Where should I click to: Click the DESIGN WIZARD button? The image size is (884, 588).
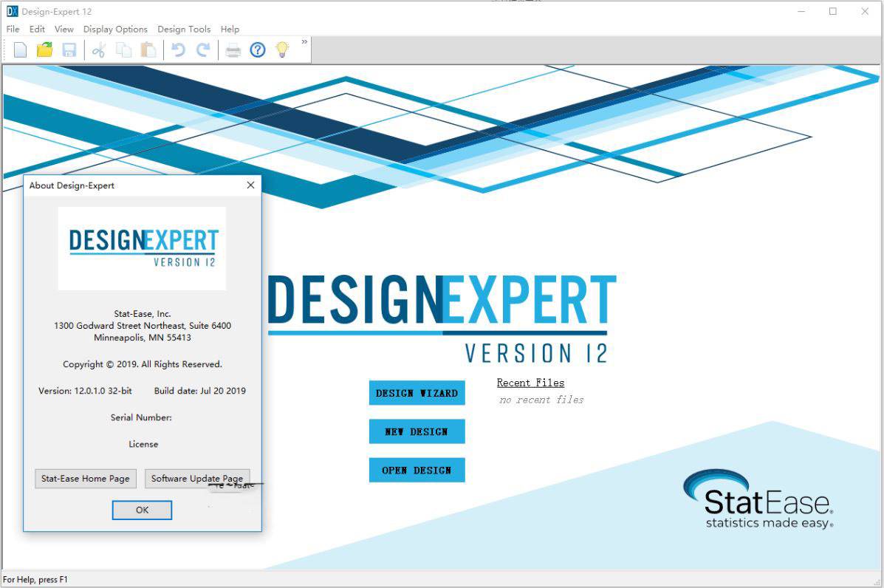tap(417, 393)
